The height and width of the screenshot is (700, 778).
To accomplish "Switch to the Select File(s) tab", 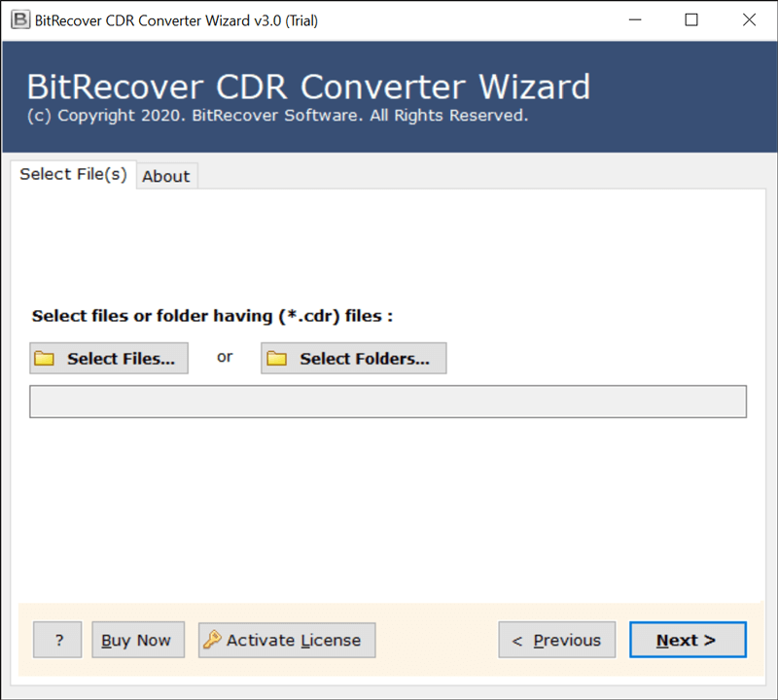I will [73, 174].
